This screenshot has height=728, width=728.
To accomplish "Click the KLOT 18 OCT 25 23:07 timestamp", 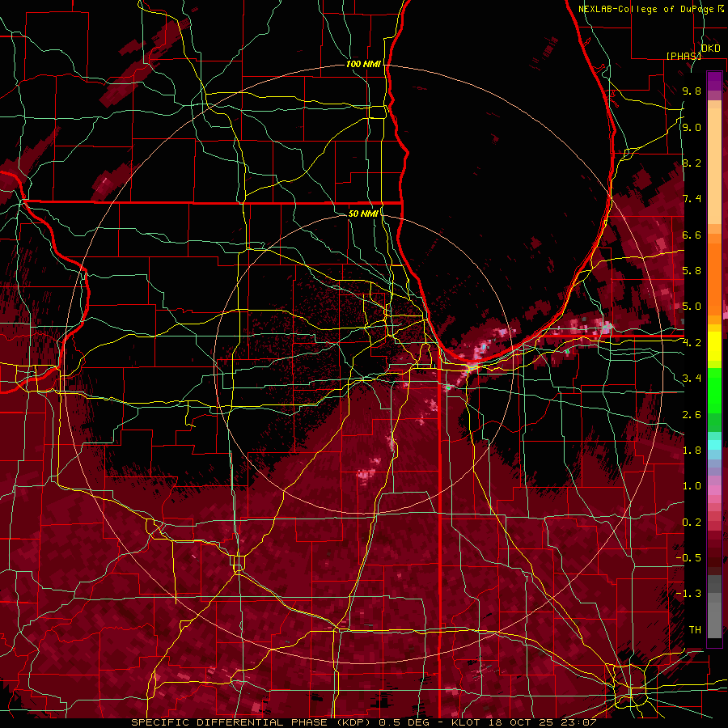I will click(x=523, y=722).
